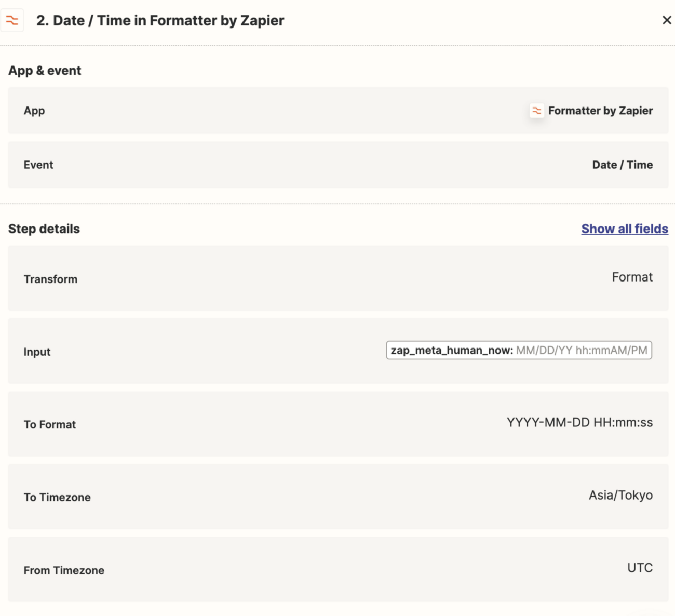Click the Step details heading

point(44,229)
